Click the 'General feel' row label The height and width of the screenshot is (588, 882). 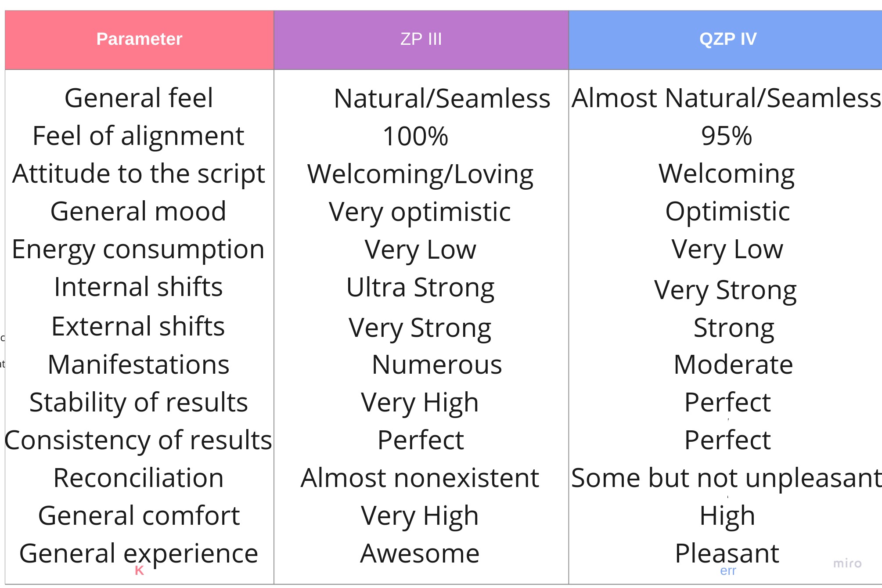[139, 97]
